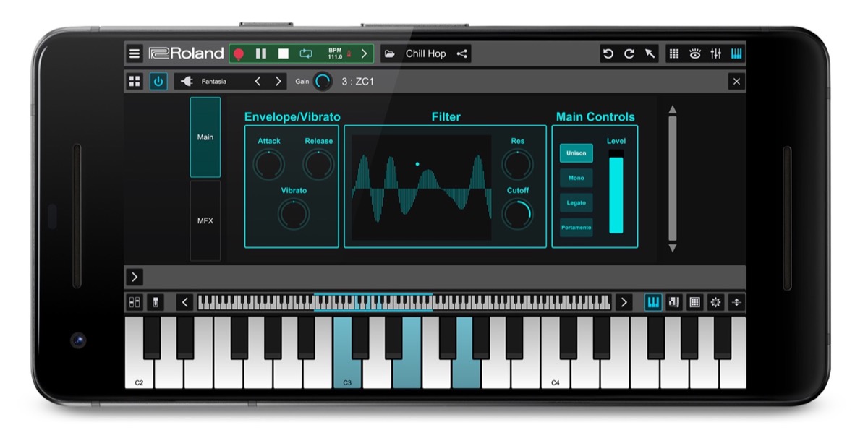Open the project folder icon
The image size is (868, 438).
tap(390, 53)
